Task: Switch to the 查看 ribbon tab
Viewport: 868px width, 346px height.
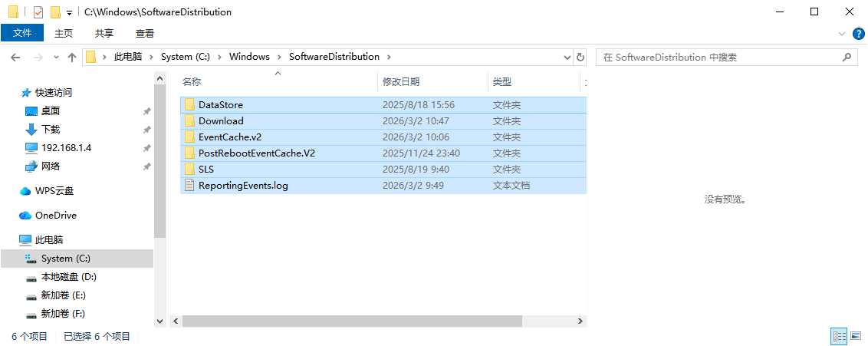Action: point(145,33)
